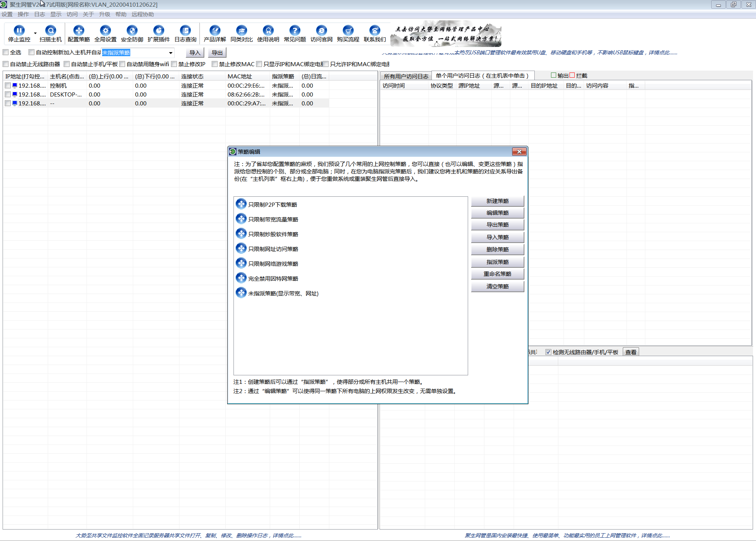Click the 指派策略 button
Screen dimensions: 756x541
[497, 262]
